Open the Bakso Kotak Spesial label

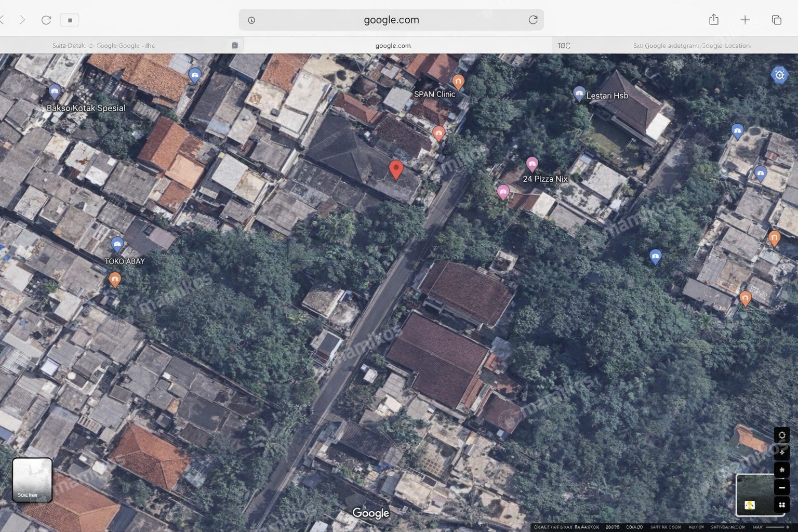(86, 108)
